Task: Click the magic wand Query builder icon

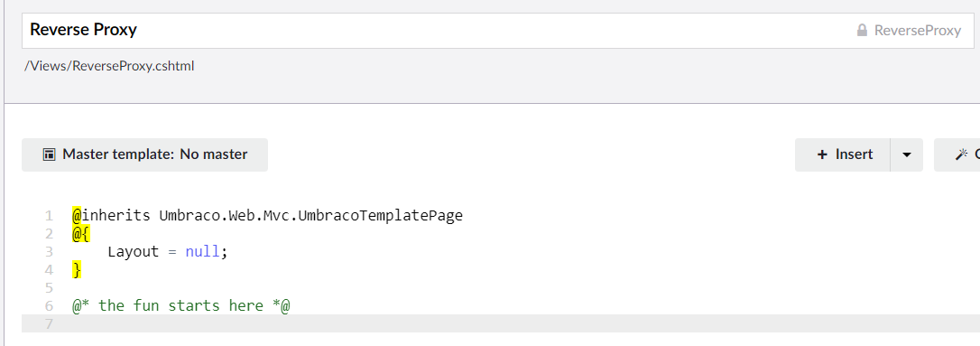Action: coord(961,154)
